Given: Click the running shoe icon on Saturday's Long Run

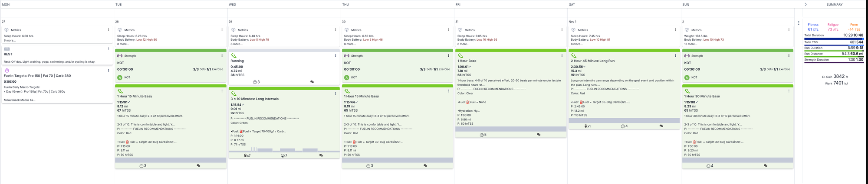Looking at the screenshot, I should point(574,56).
